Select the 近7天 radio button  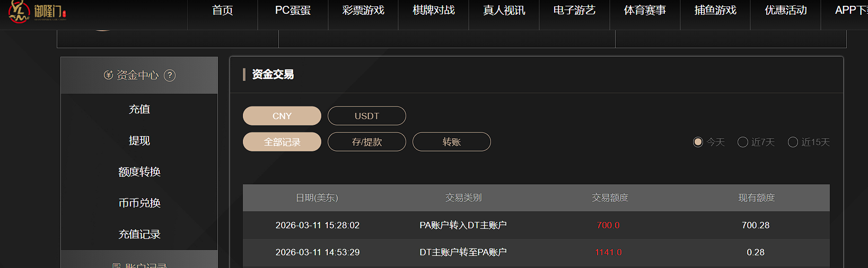point(743,142)
